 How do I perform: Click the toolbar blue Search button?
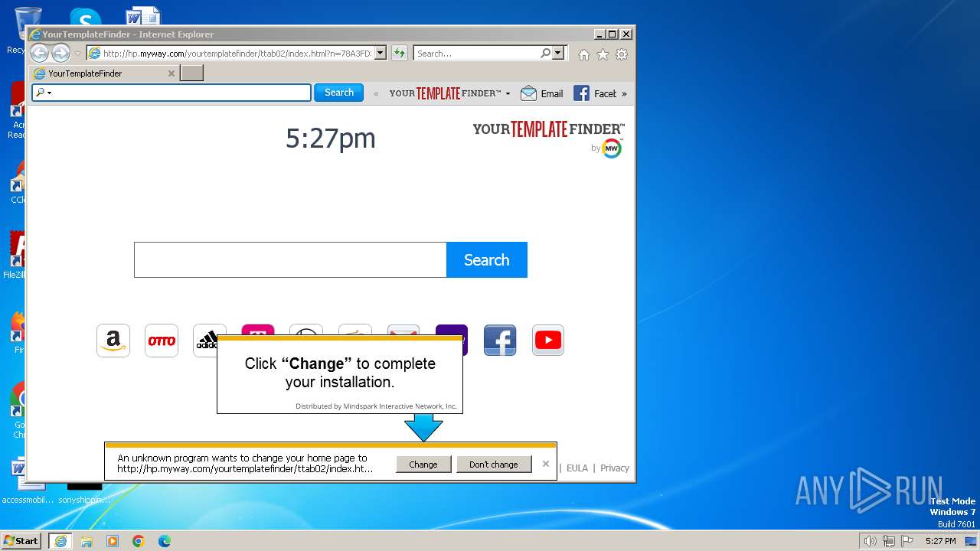coord(338,93)
